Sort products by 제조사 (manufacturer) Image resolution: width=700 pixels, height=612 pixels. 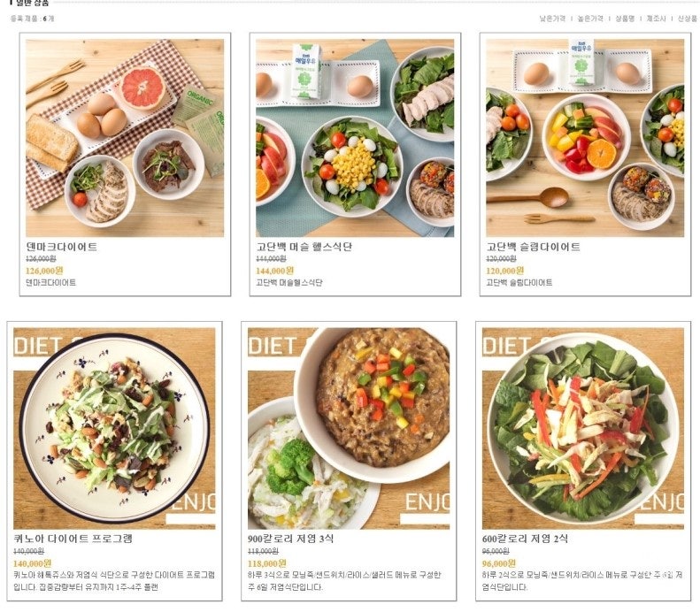tap(656, 19)
